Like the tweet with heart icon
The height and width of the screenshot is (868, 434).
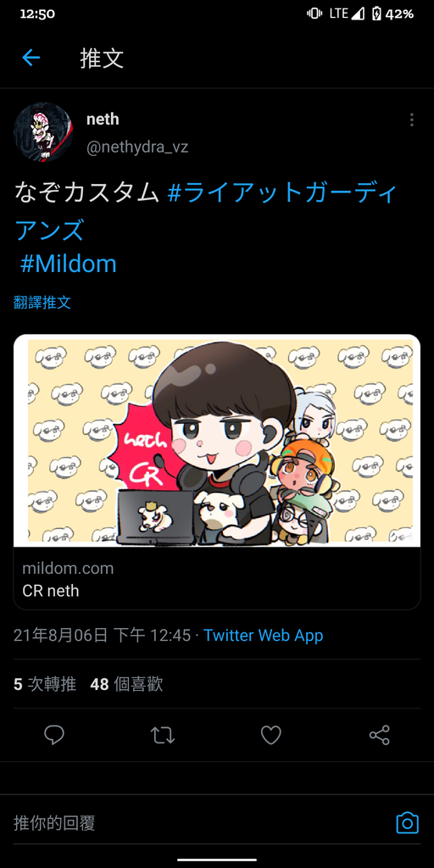(271, 735)
